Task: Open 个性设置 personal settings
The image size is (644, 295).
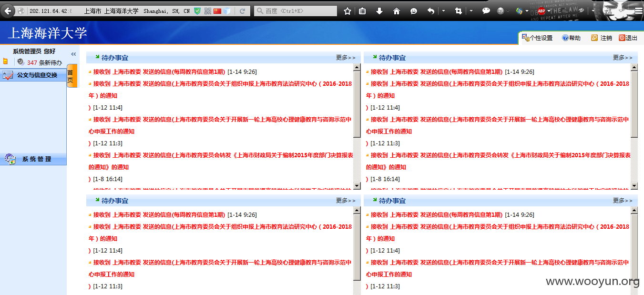Action: tap(537, 38)
